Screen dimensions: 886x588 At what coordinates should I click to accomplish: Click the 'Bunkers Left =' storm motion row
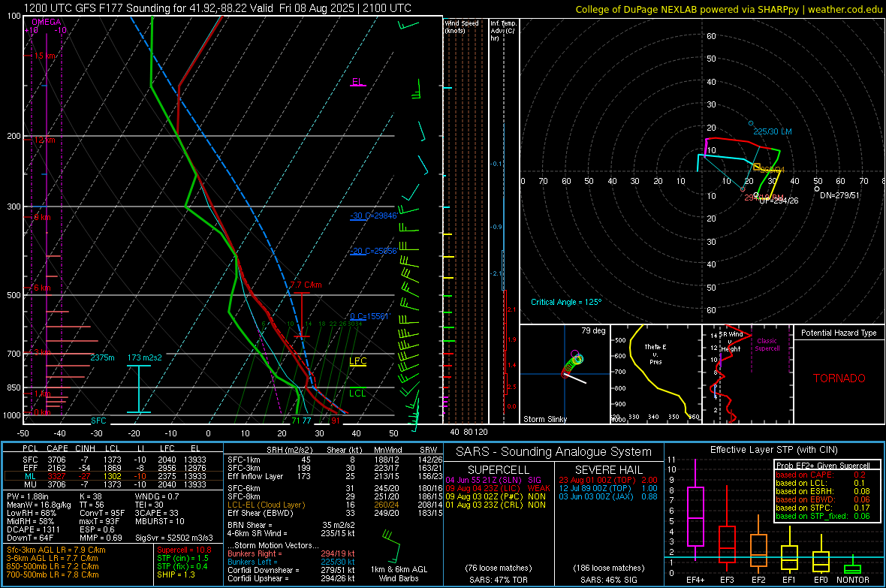click(x=291, y=562)
